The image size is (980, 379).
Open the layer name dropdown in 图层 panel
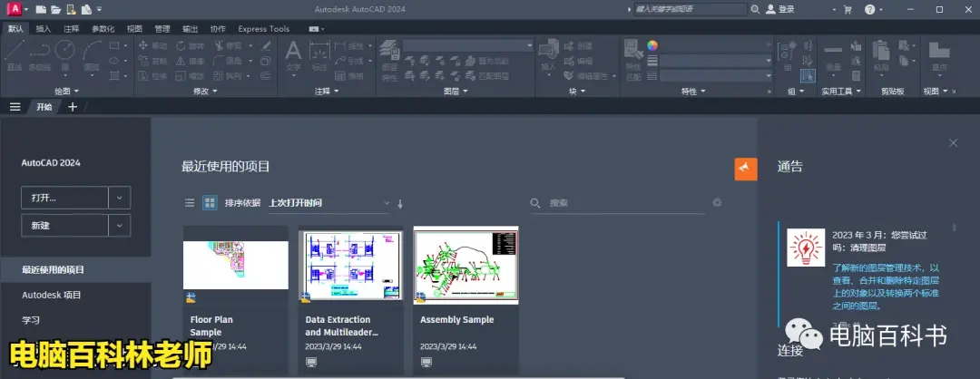click(468, 45)
